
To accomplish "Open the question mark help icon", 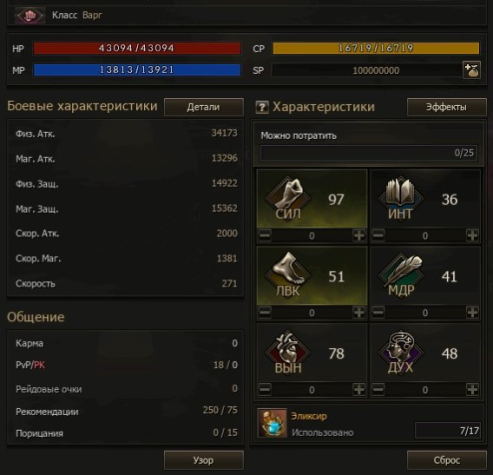I will click(262, 107).
